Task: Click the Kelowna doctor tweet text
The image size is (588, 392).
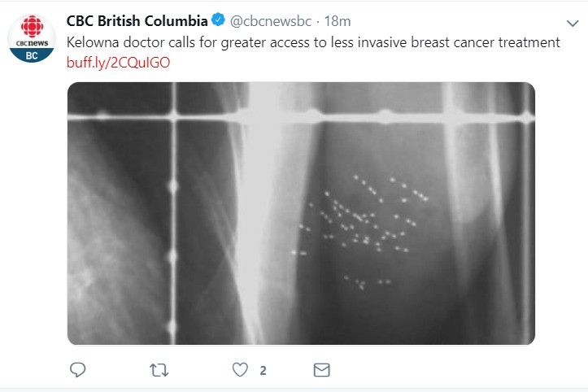Action: [313, 42]
